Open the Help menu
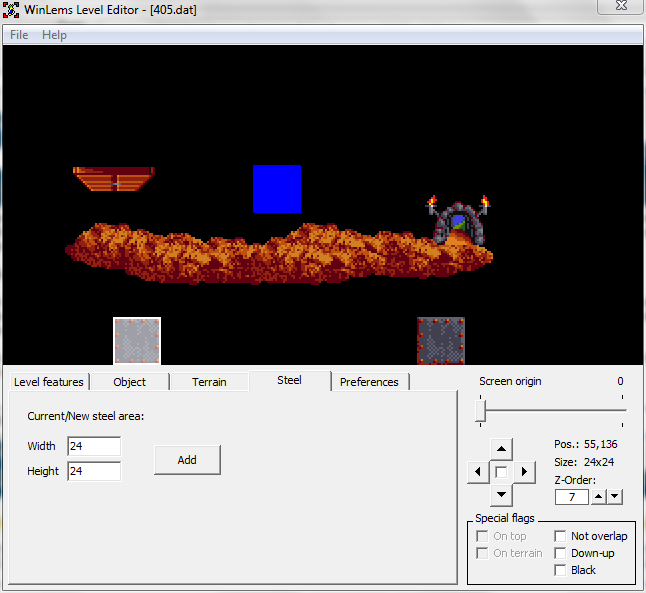 click(x=54, y=35)
